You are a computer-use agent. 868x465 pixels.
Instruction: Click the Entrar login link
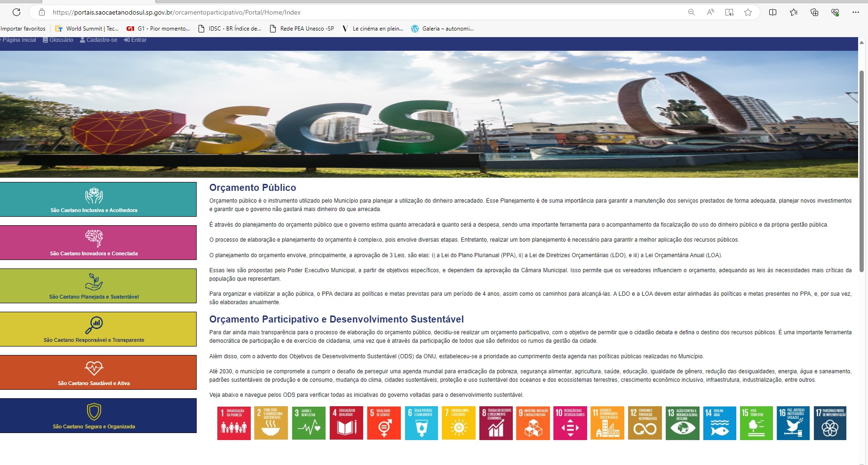[135, 40]
